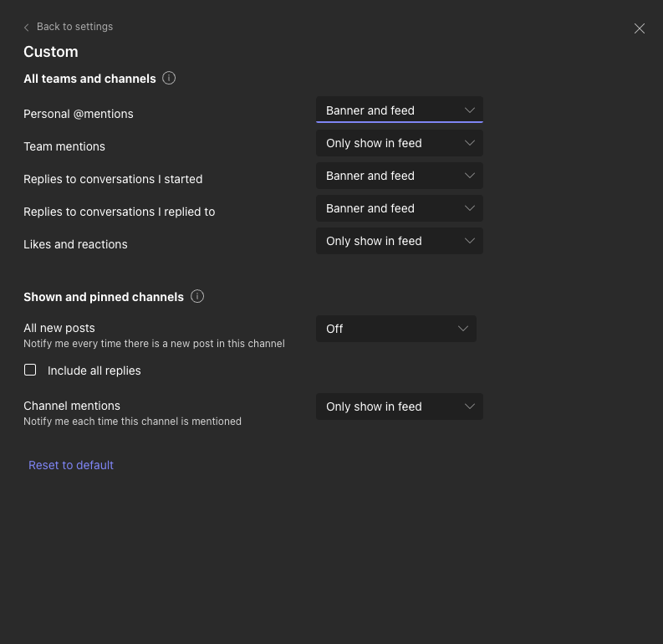Click the Reset to default link
The image size is (663, 644).
click(70, 465)
